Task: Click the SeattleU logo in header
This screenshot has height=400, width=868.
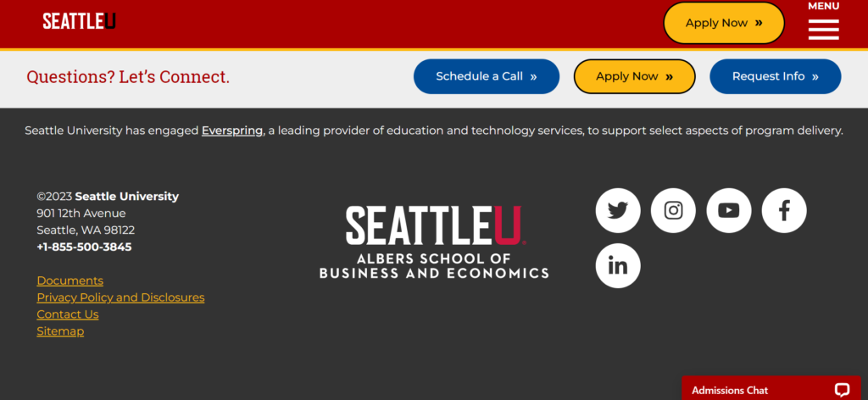Action: click(x=79, y=21)
